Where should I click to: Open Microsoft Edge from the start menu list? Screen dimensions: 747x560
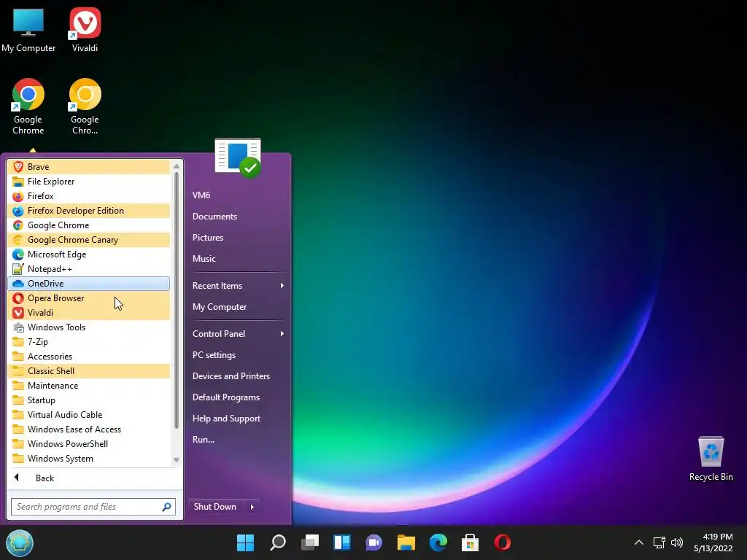(88, 254)
